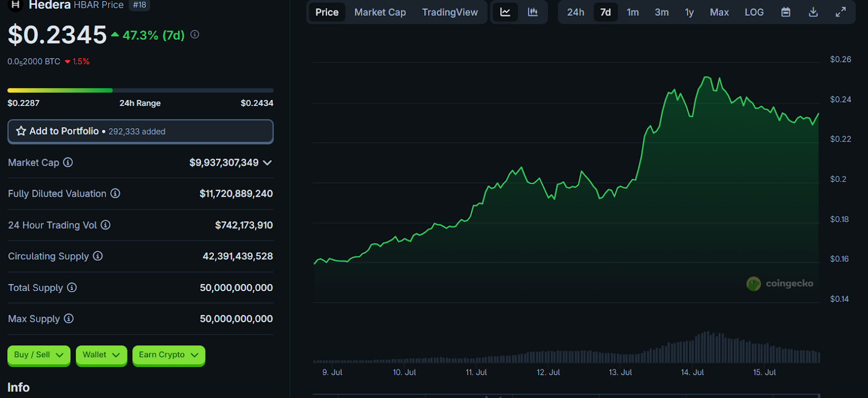
Task: Click the 13. Jul volume bars
Action: [x=620, y=357]
